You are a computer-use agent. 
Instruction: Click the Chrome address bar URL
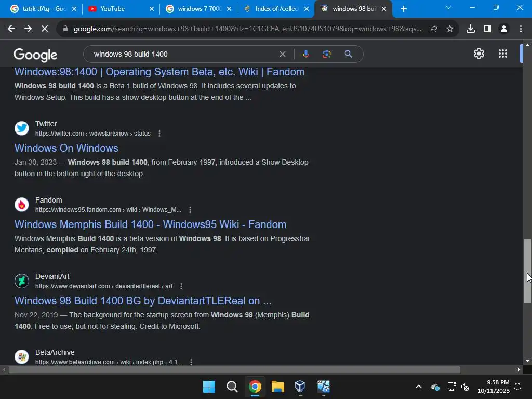coord(247,29)
